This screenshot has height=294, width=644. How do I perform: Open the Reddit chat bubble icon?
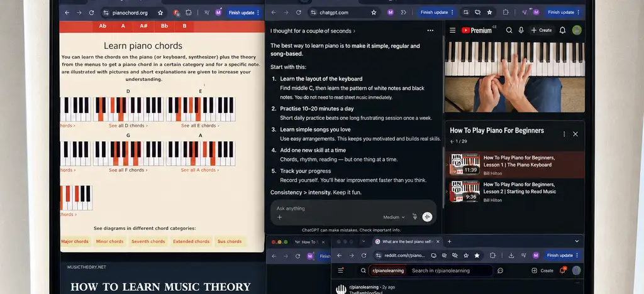500,271
